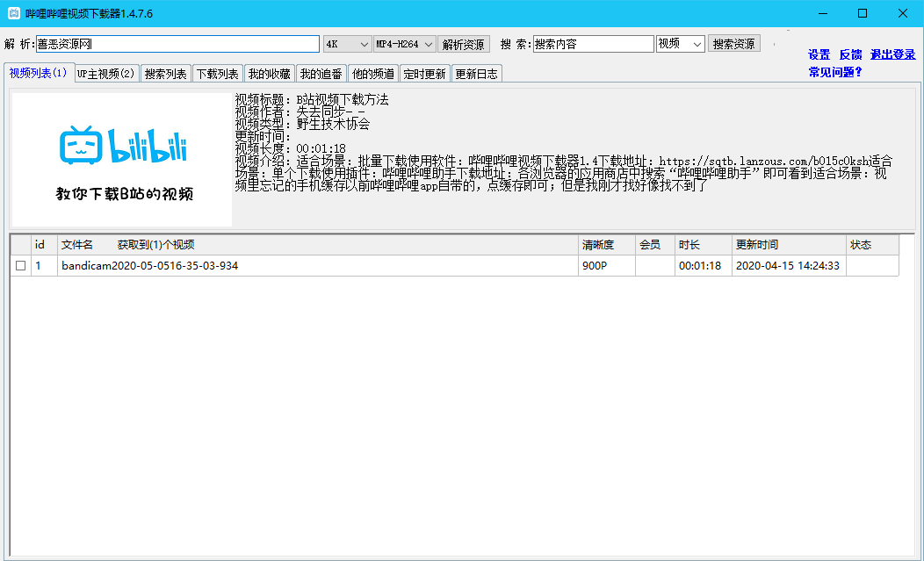Switch to the 下载列表 tab
The height and width of the screenshot is (561, 924).
[215, 74]
